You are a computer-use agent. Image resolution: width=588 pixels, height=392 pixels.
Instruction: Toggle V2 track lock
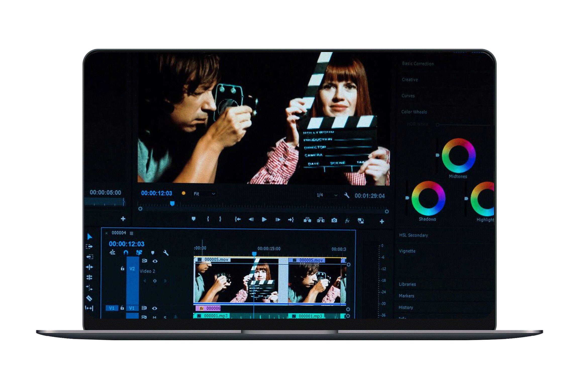pyautogui.click(x=122, y=269)
